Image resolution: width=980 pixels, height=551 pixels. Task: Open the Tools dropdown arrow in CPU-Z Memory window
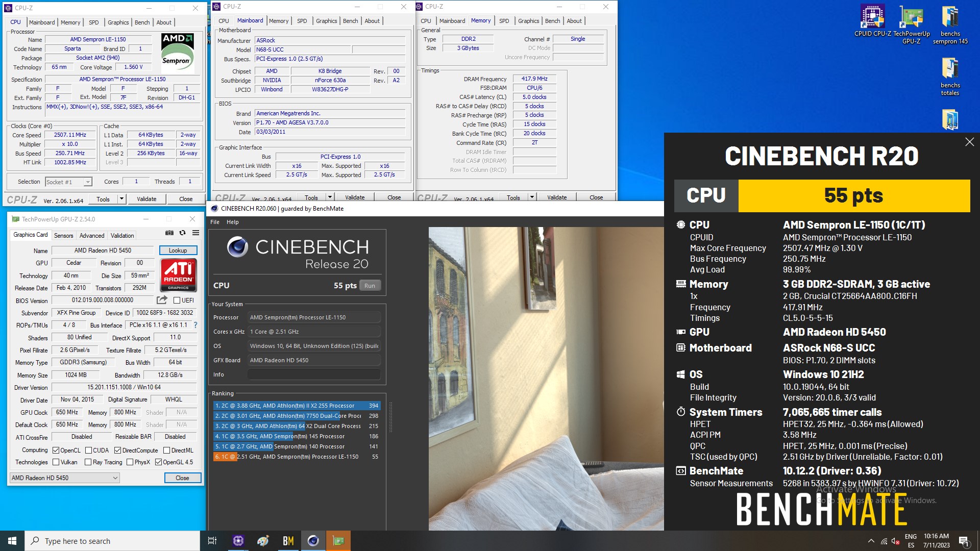pos(532,197)
